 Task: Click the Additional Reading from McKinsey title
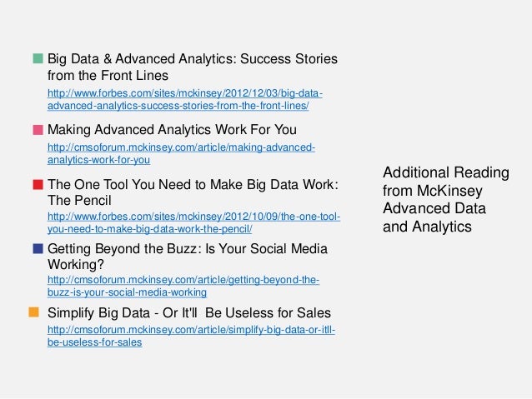coord(446,199)
